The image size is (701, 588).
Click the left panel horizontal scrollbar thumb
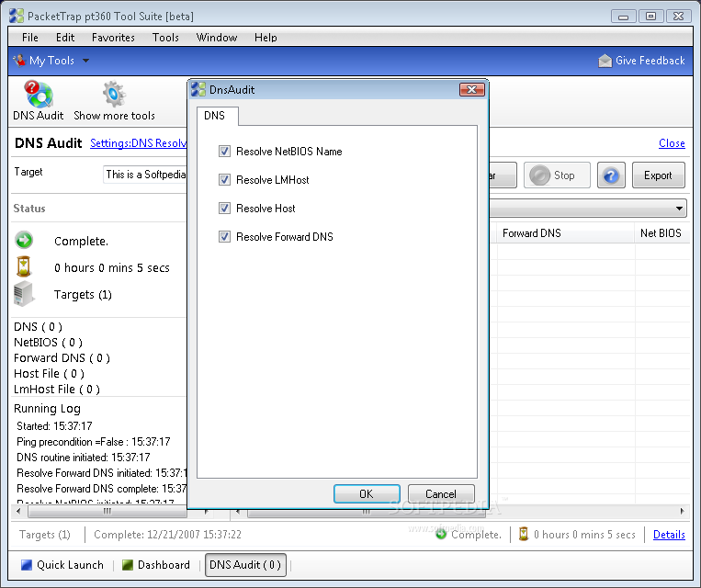[107, 511]
